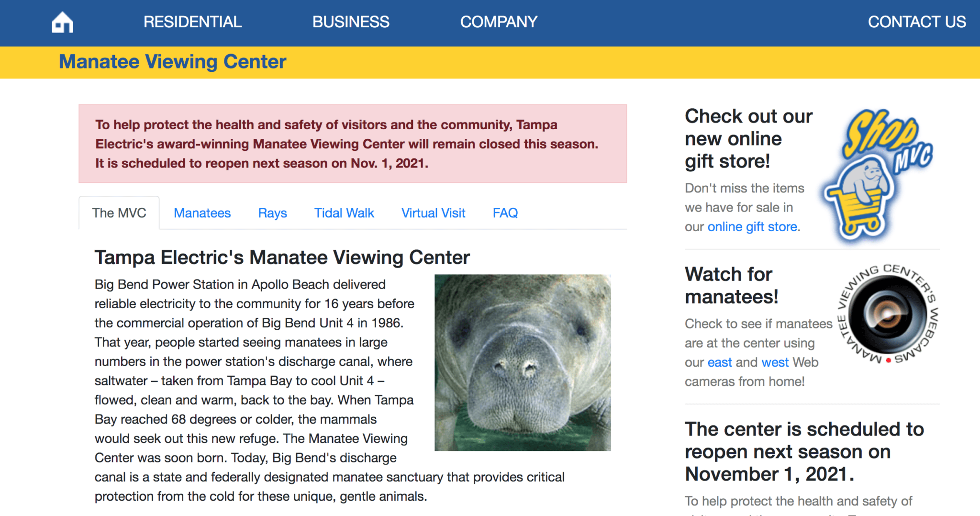
Task: Open the COMPANY menu
Action: coord(499,22)
